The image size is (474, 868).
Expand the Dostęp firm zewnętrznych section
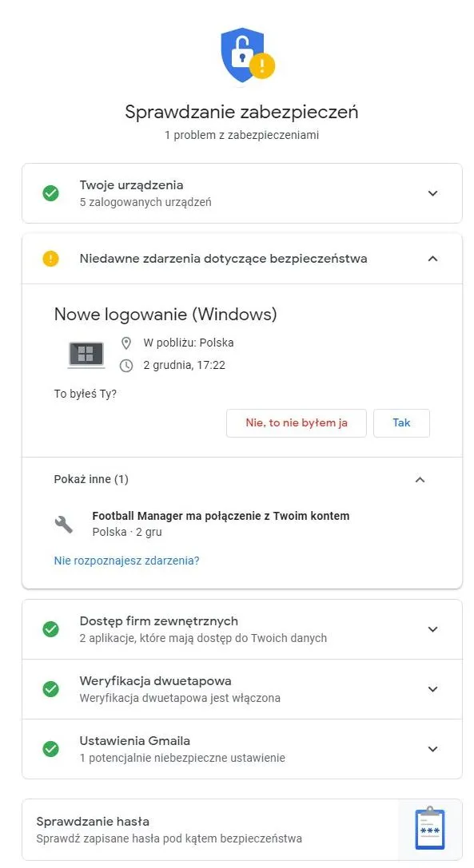coord(432,628)
